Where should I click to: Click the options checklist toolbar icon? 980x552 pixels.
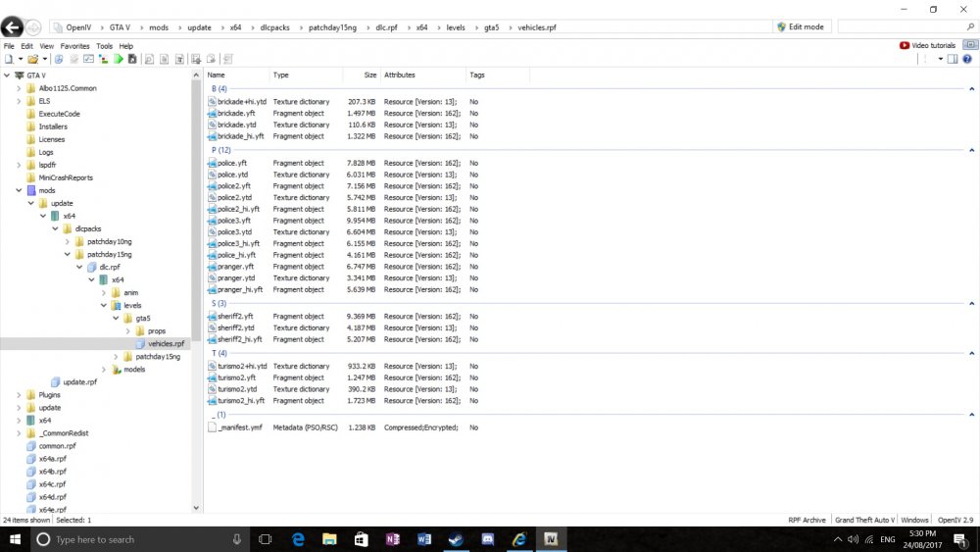pos(89,59)
